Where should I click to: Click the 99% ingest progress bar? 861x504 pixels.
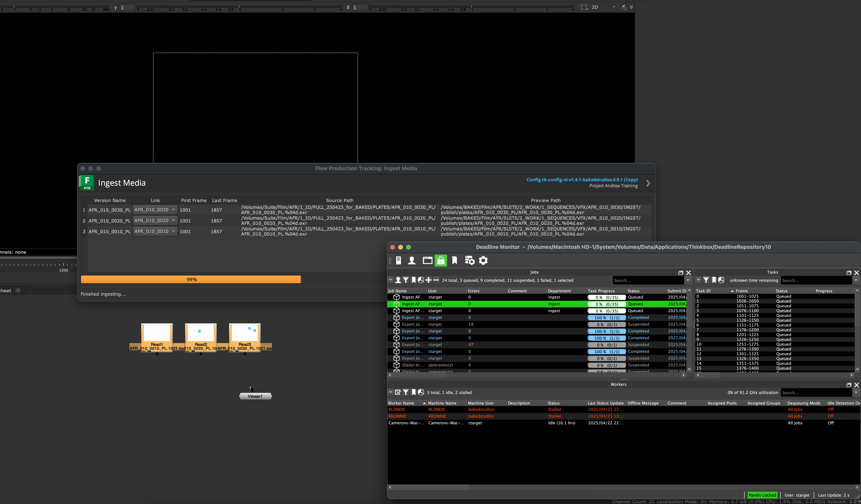191,280
